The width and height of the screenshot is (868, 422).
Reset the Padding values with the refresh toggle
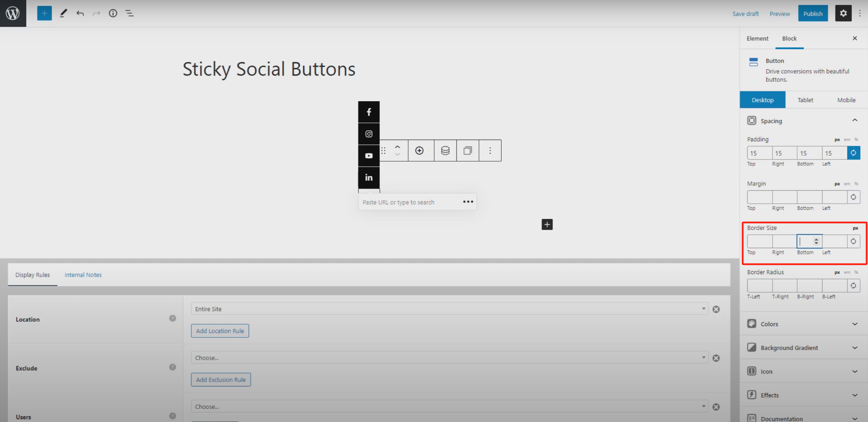point(853,153)
